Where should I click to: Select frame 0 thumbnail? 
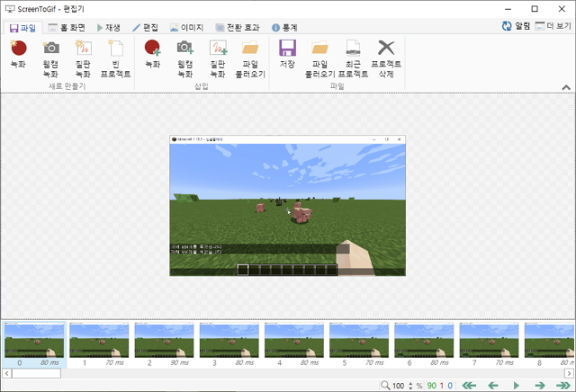[34, 344]
